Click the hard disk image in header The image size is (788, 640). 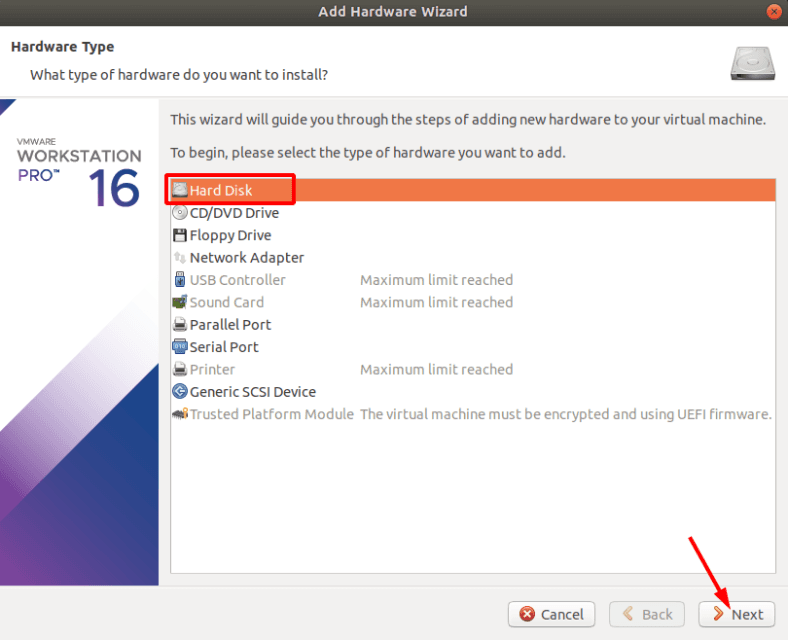pyautogui.click(x=752, y=63)
